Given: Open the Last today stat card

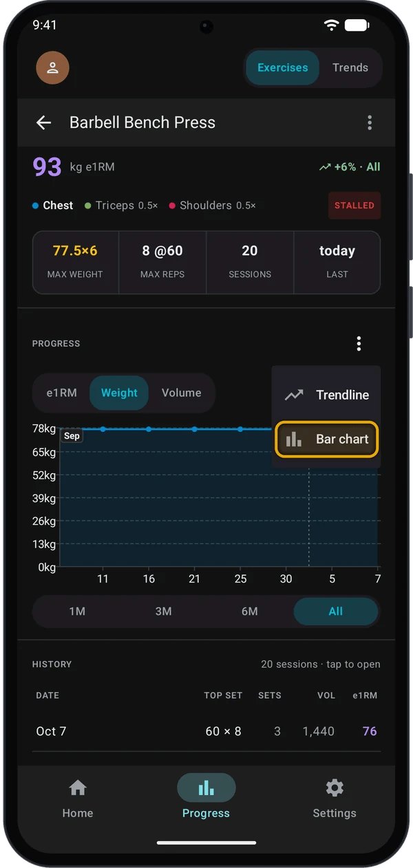Looking at the screenshot, I should [337, 262].
